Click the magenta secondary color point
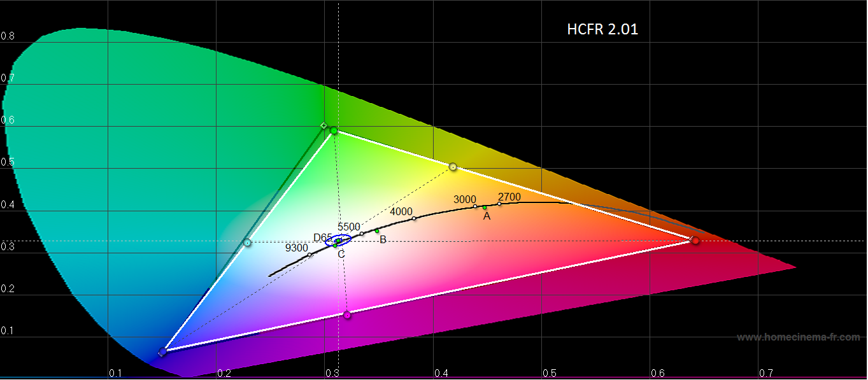868x380 pixels. point(347,314)
